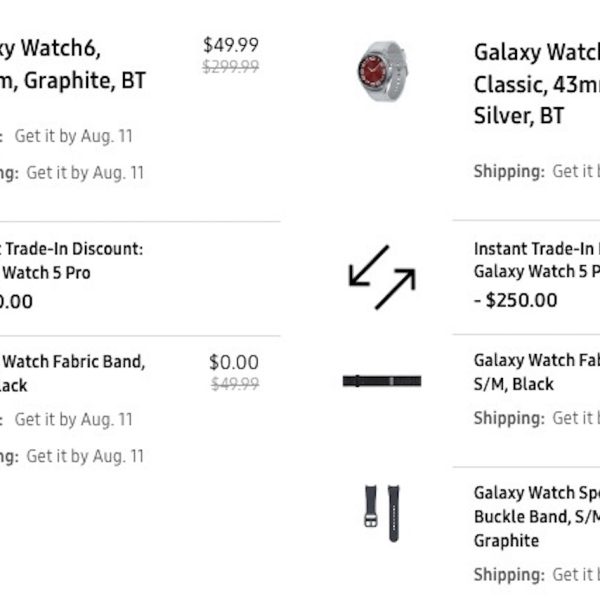The height and width of the screenshot is (600, 600).
Task: Click the -$250.00 trade-in discount amount
Action: [x=515, y=299]
